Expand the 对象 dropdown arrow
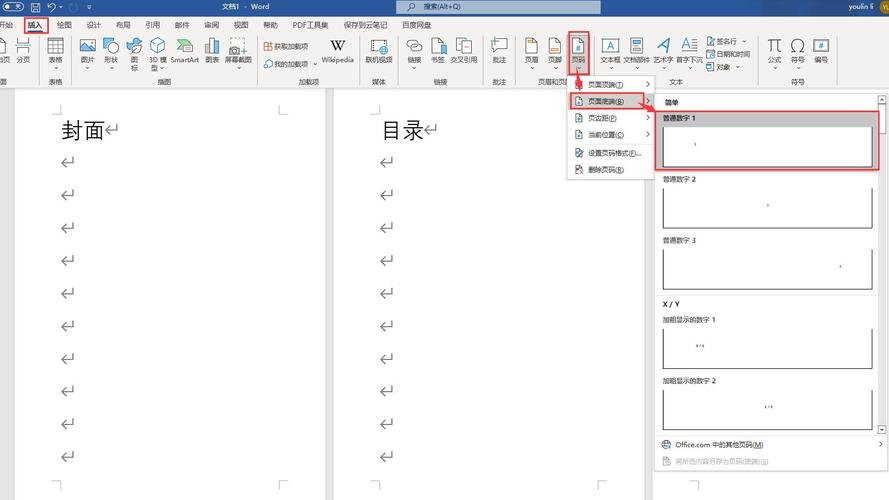The image size is (889, 500). (x=738, y=67)
